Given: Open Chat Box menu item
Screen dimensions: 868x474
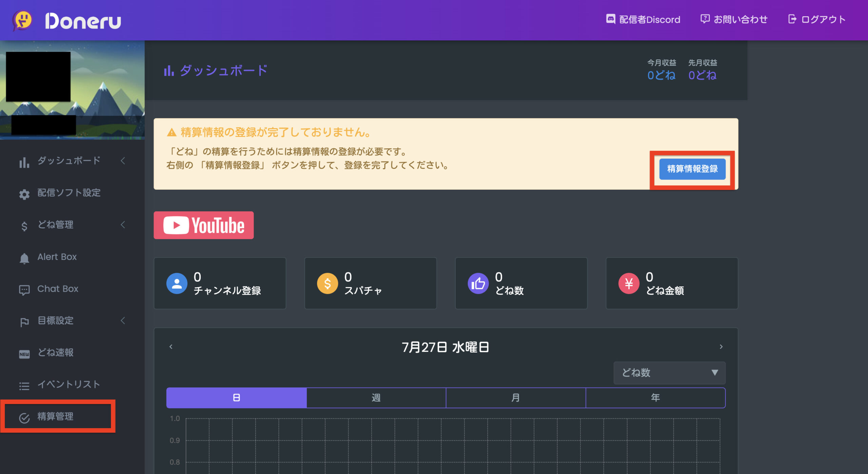Looking at the screenshot, I should pos(58,288).
